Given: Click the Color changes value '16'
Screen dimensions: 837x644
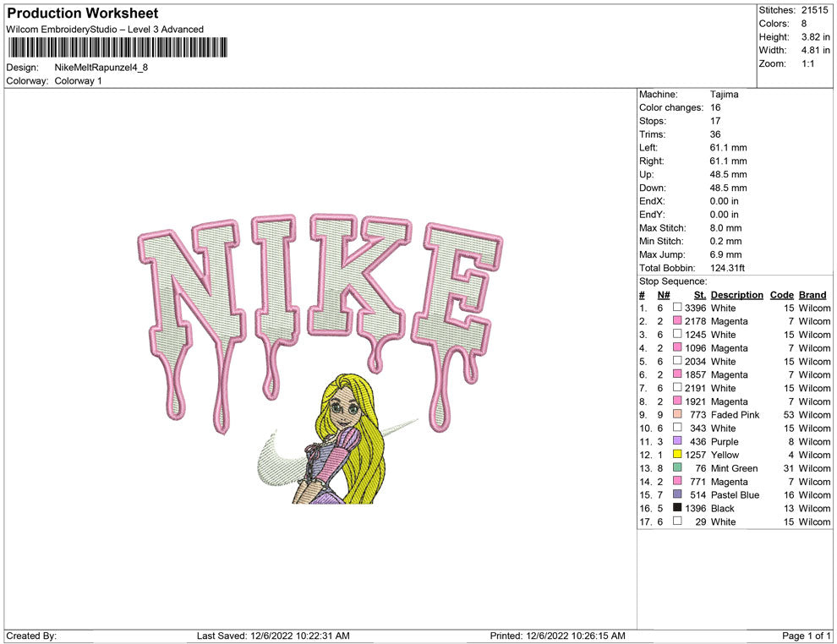Looking at the screenshot, I should tap(715, 108).
